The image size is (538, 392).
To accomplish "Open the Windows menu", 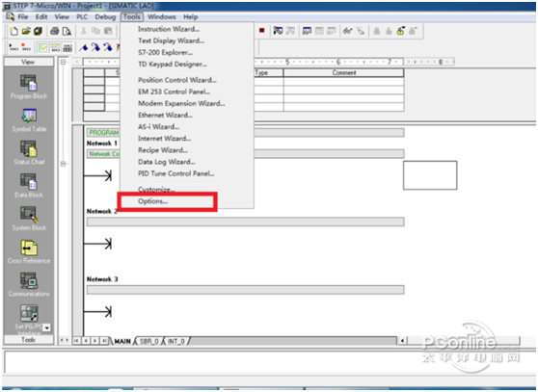I will [162, 16].
